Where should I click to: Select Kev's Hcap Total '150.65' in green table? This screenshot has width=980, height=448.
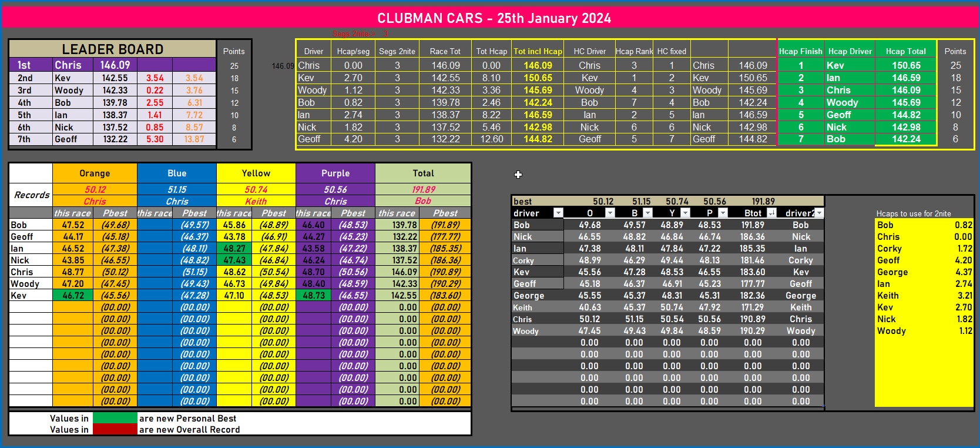[x=906, y=65]
